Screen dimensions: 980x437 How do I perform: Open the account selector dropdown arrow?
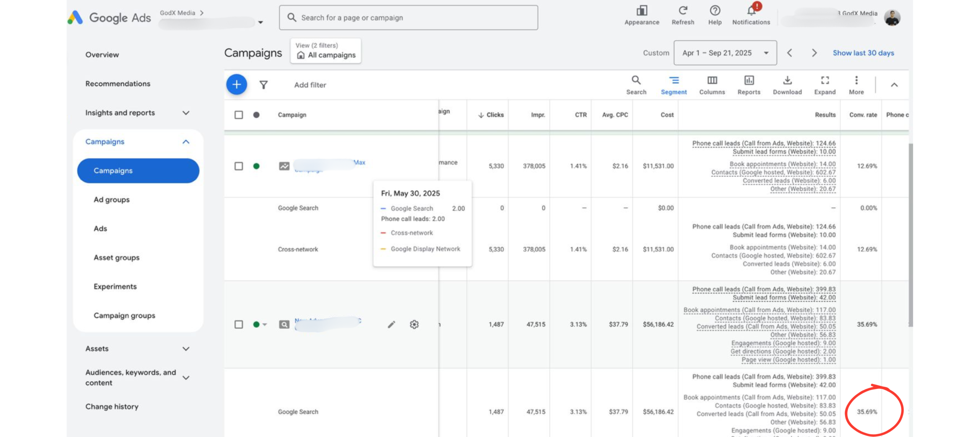(260, 22)
